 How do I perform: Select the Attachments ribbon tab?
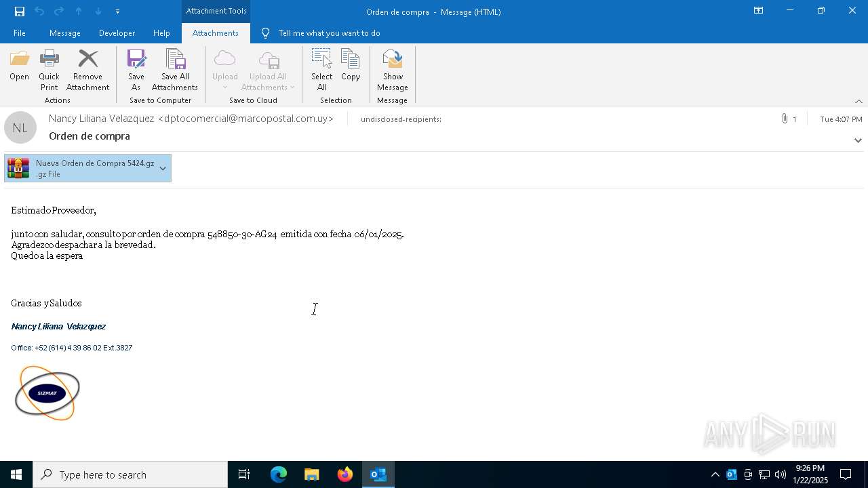[216, 33]
